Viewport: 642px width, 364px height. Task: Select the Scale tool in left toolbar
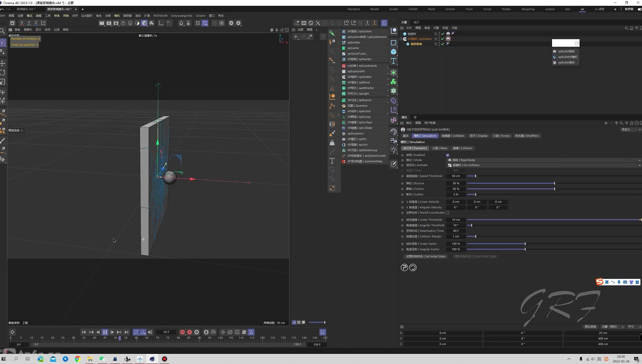3,82
